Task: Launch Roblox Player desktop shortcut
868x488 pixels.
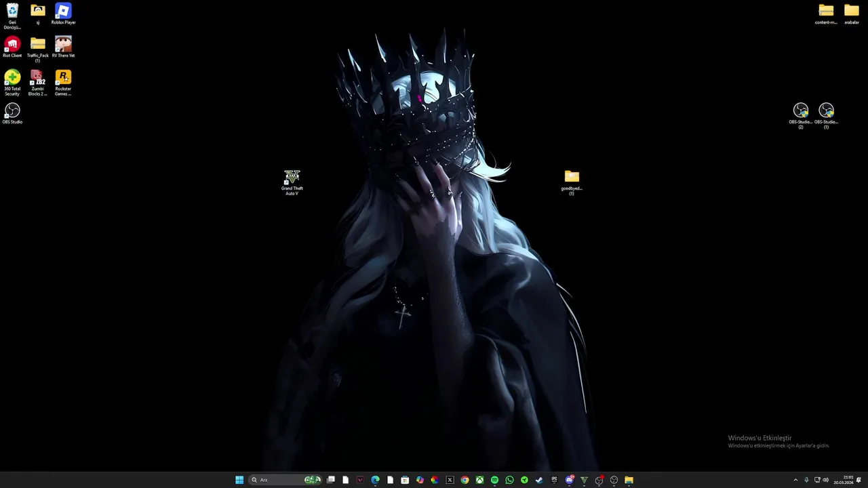Action: (x=63, y=14)
